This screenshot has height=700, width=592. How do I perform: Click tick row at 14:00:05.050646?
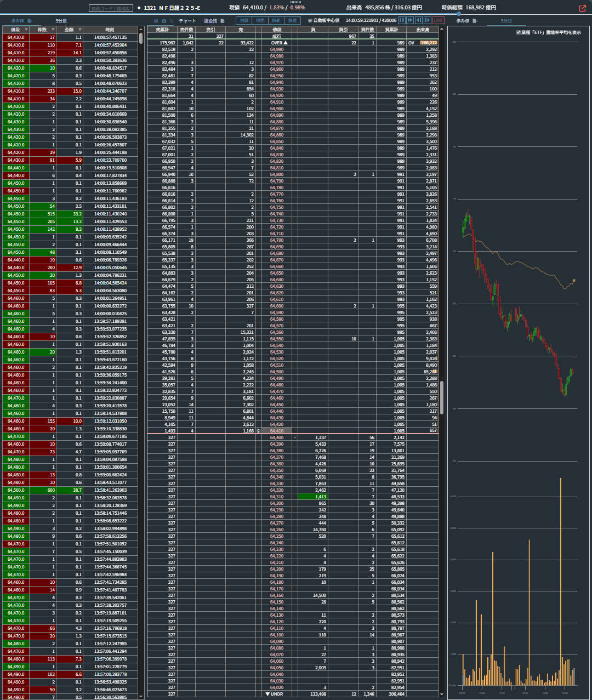point(70,268)
